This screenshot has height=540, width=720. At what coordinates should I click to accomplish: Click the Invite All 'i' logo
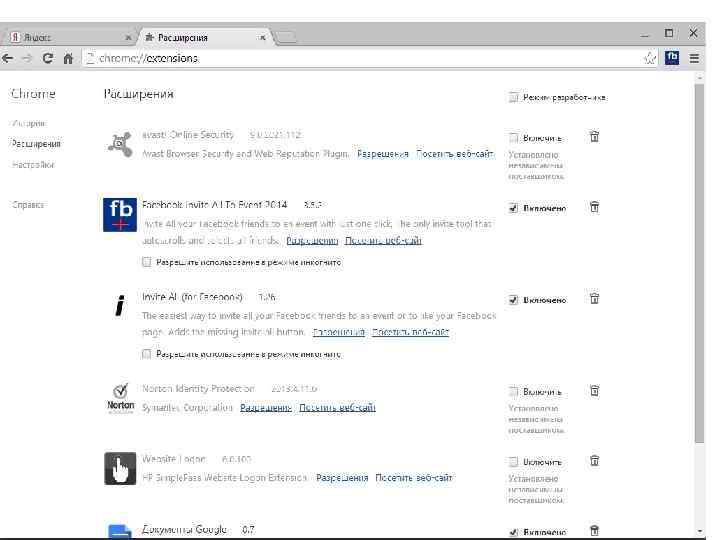coord(120,306)
